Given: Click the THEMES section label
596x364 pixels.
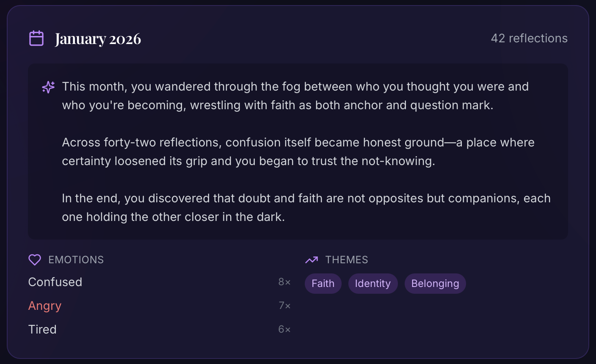Looking at the screenshot, I should coord(346,260).
